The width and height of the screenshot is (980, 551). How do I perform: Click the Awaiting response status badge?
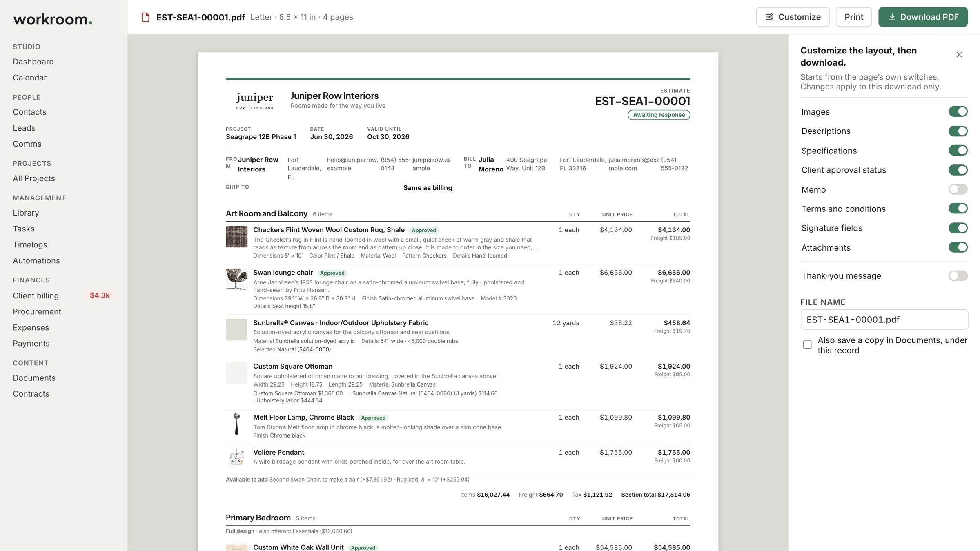point(659,115)
